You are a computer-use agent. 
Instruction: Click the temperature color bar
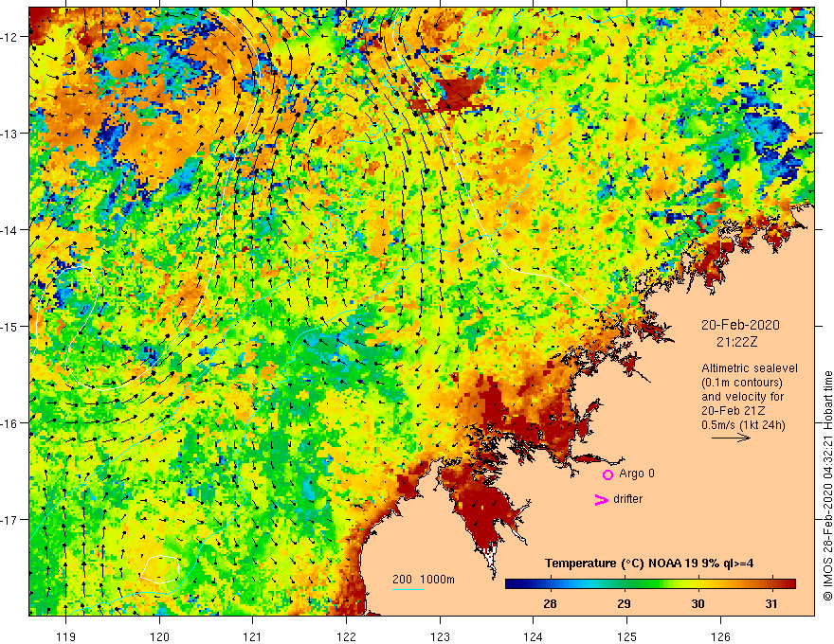coord(650,584)
